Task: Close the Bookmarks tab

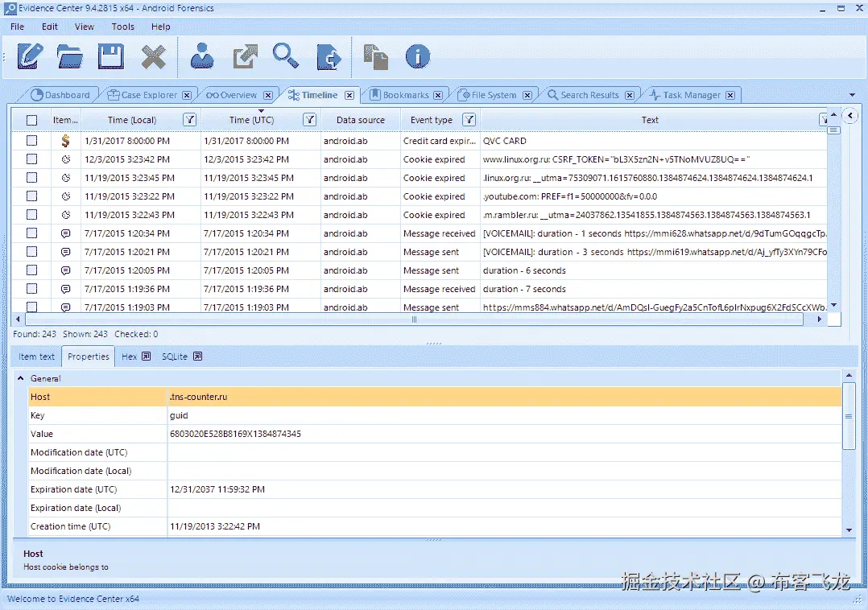Action: pyautogui.click(x=438, y=95)
